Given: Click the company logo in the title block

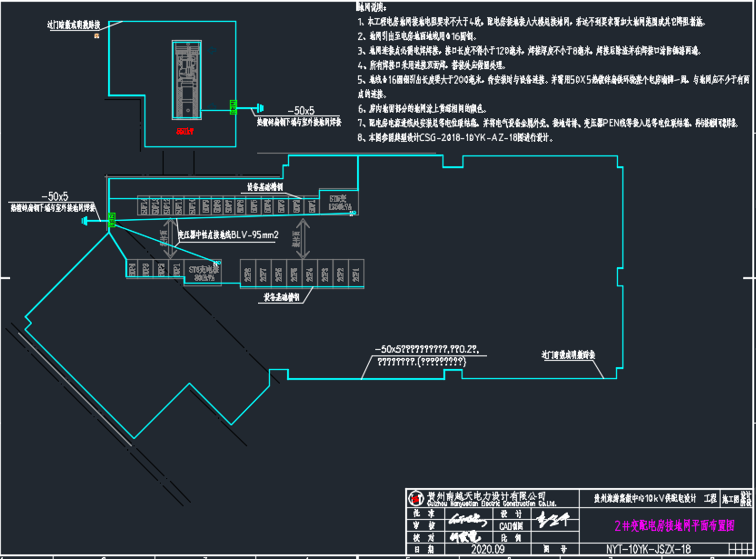Looking at the screenshot, I should coord(415,498).
